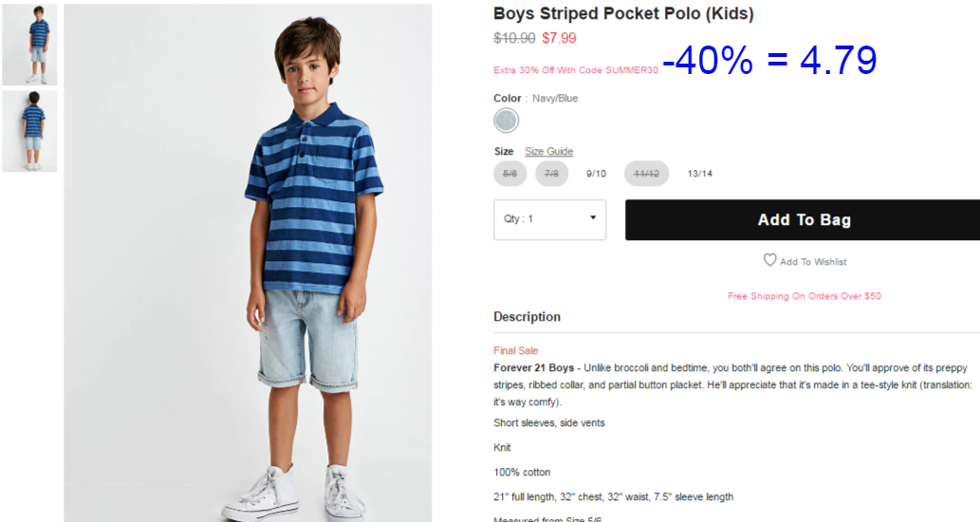Click the Description section heading

coord(527,317)
